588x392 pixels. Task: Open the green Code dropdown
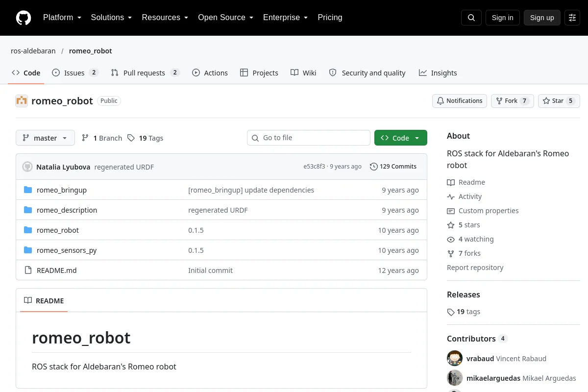coord(401,138)
